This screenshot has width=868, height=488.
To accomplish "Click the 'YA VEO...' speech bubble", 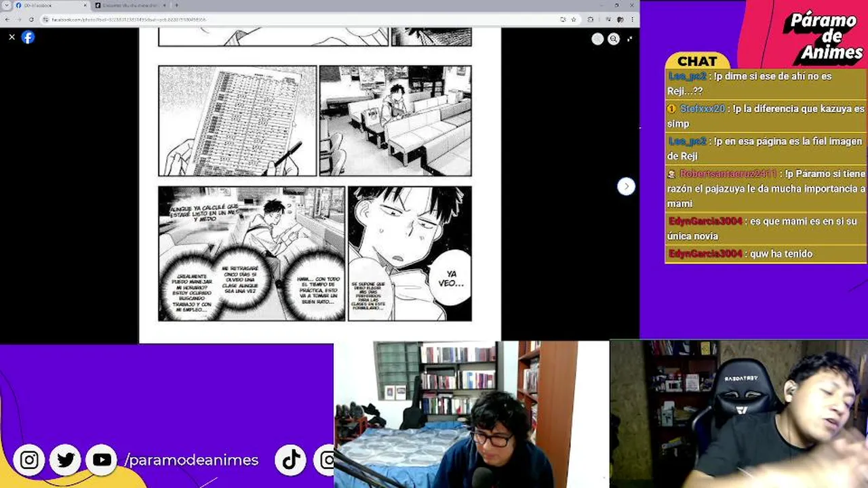I will pos(450,278).
